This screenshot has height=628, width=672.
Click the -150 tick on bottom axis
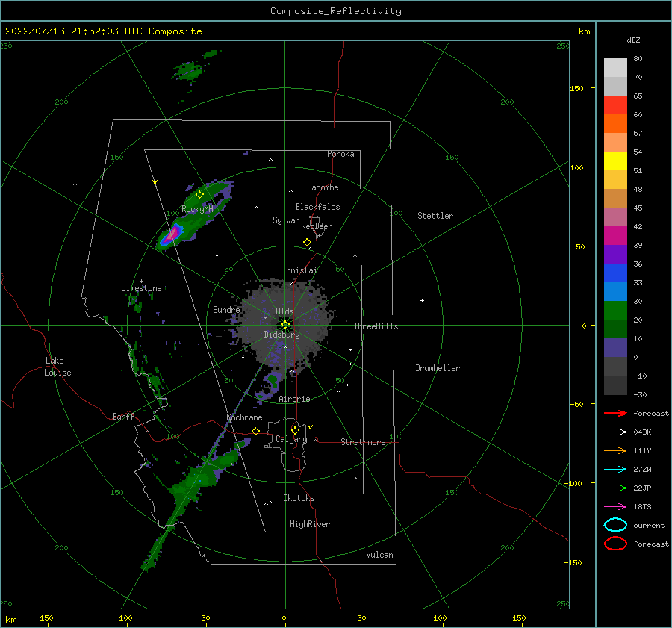[44, 618]
